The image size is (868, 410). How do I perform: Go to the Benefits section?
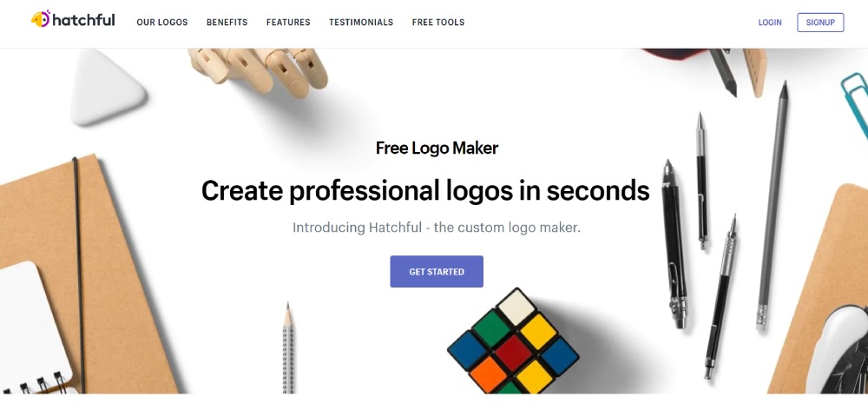(227, 23)
